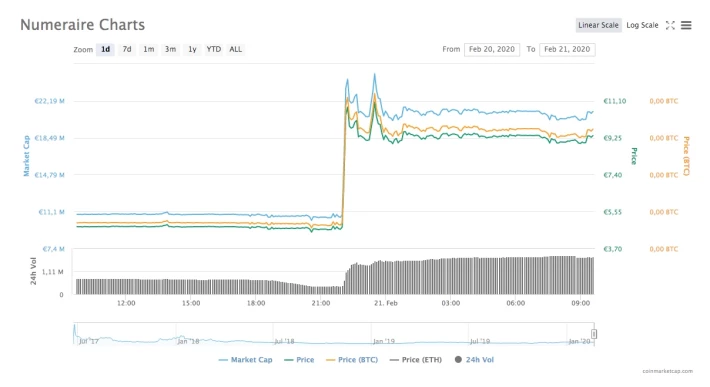710x387 pixels.
Task: Toggle 24h Vol series in legend
Action: pyautogui.click(x=474, y=360)
